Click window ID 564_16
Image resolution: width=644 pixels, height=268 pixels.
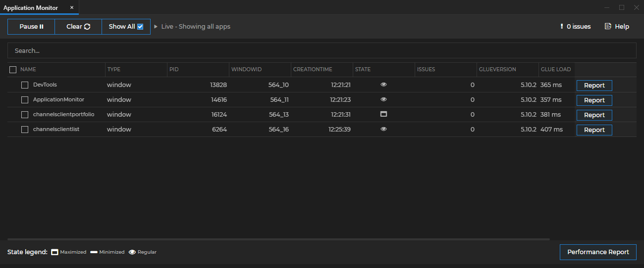click(x=279, y=130)
